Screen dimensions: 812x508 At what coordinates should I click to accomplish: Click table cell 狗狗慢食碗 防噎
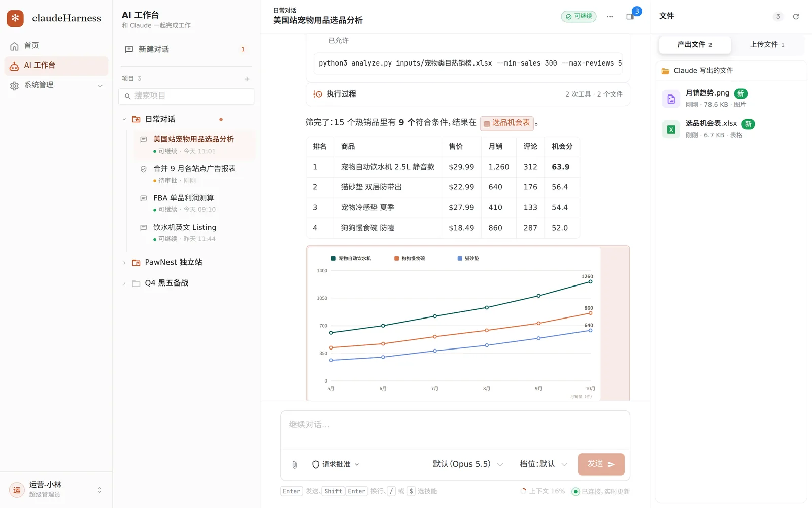coord(388,228)
